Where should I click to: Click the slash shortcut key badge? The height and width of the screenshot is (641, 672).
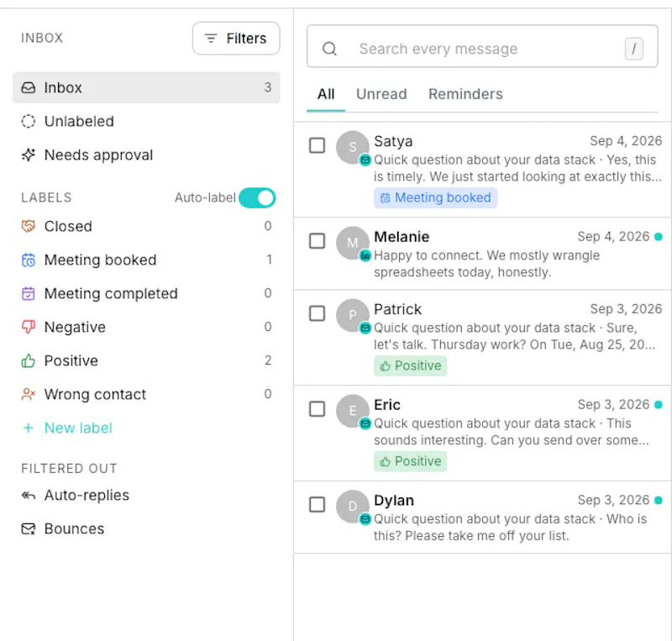(634, 49)
